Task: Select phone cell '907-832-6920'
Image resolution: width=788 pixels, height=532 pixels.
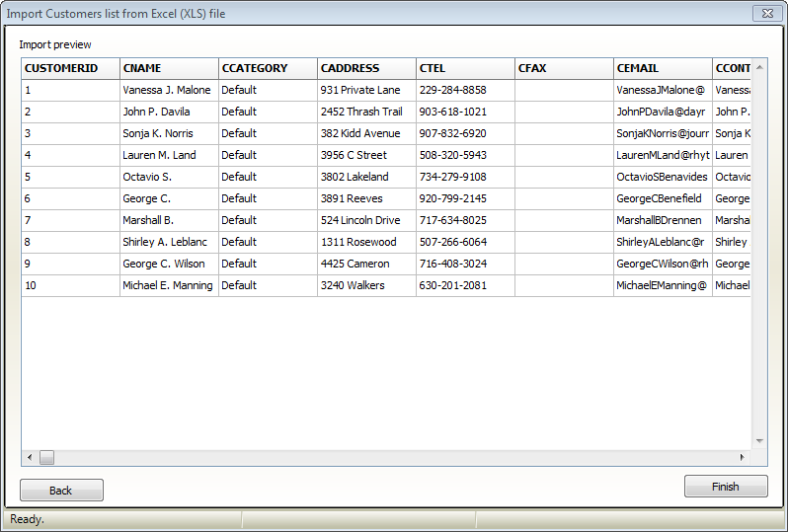Action: pyautogui.click(x=465, y=133)
